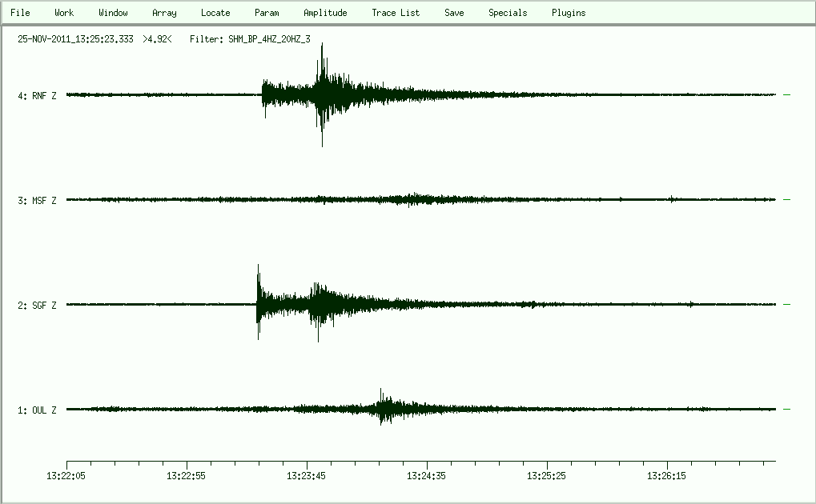Open the Array menu
The height and width of the screenshot is (504, 816).
(x=164, y=13)
